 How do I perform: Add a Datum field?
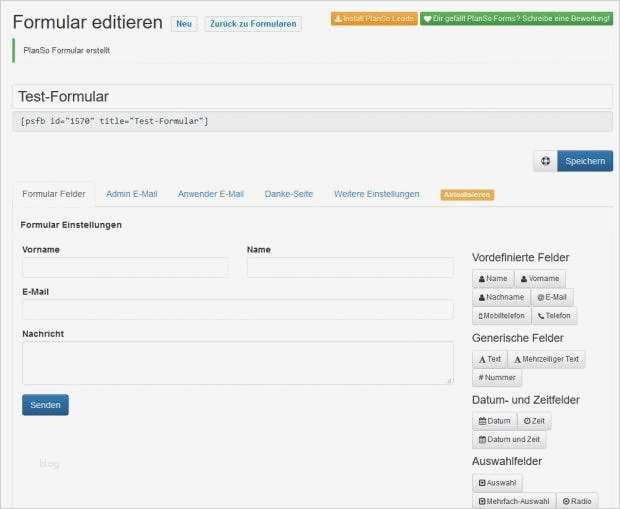(x=495, y=421)
